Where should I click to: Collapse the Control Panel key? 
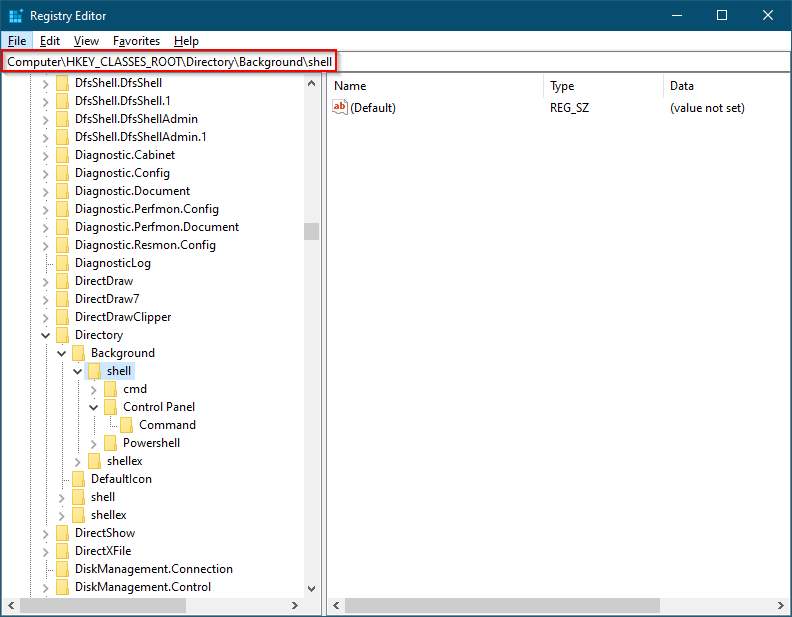tap(93, 407)
